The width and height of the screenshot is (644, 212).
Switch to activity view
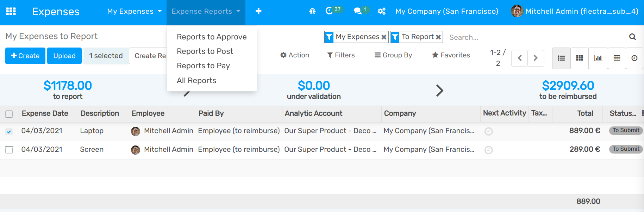coord(634,58)
